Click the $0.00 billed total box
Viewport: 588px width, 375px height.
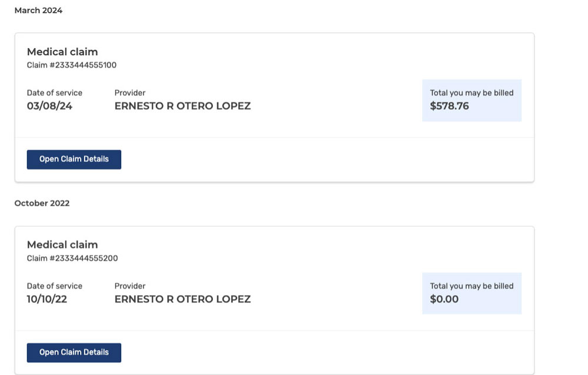[472, 293]
